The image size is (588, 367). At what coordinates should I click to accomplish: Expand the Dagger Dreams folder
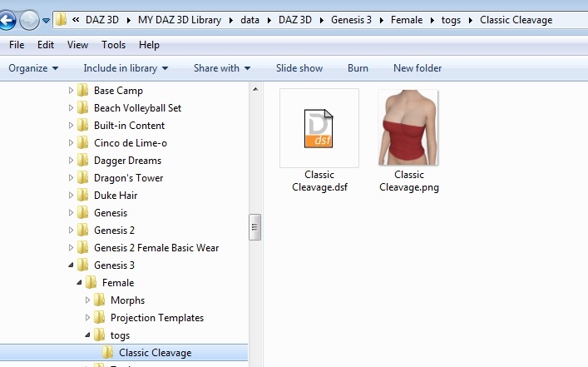[71, 161]
